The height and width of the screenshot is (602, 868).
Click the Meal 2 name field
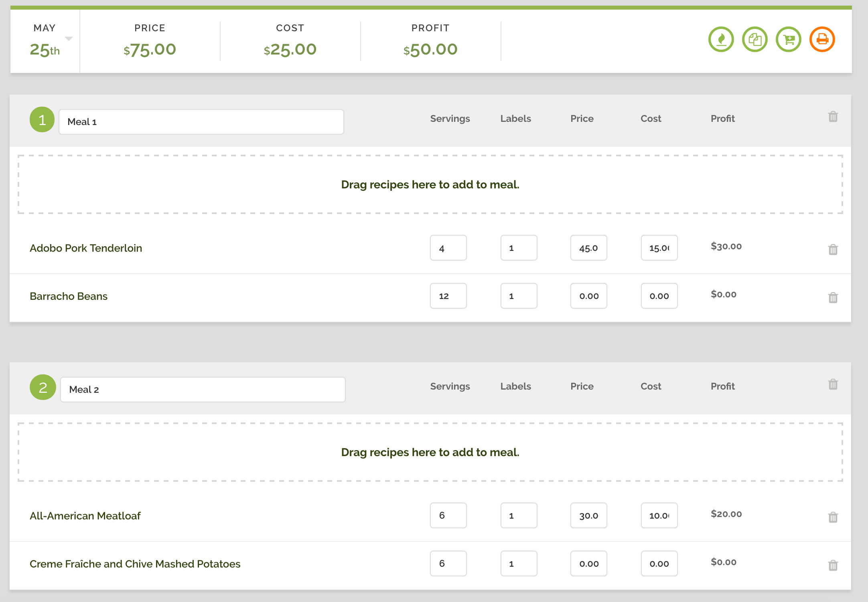[x=203, y=390]
